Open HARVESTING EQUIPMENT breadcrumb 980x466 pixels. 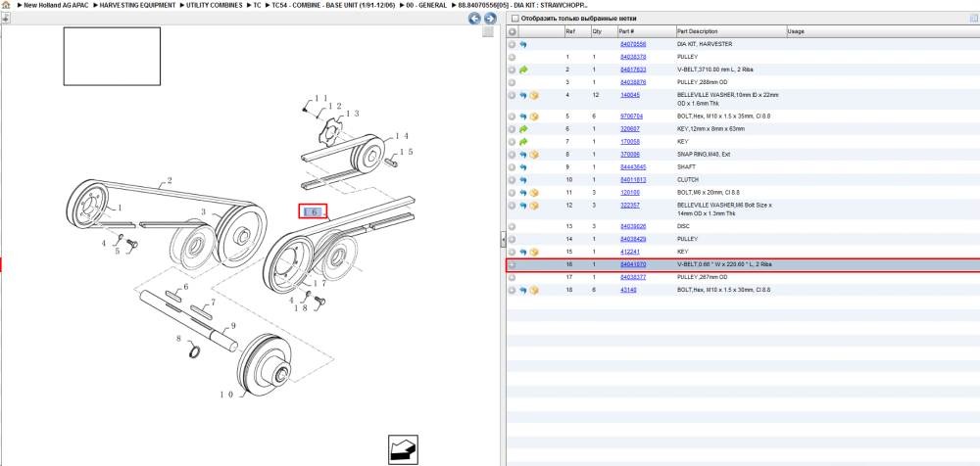137,5
